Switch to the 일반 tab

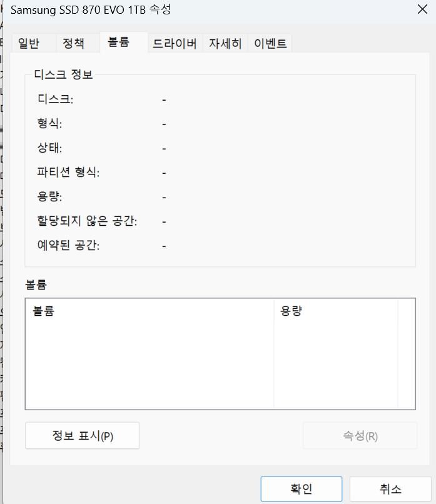click(x=29, y=43)
